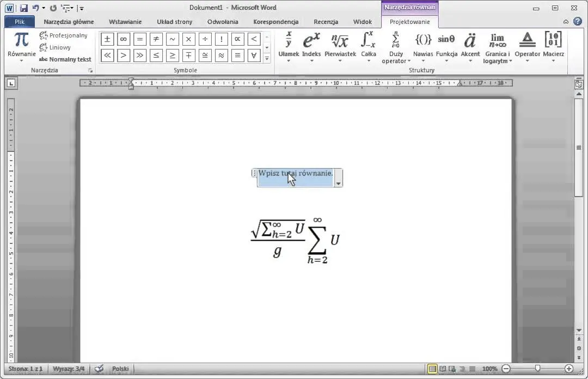588x379 pixels.
Task: Toggle Normalny tekst in equation
Action: click(65, 59)
